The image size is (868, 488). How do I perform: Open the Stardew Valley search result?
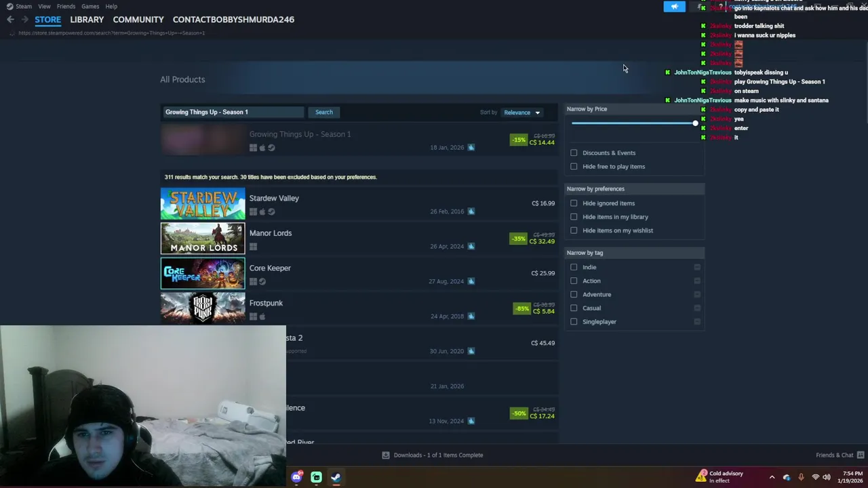pos(359,204)
